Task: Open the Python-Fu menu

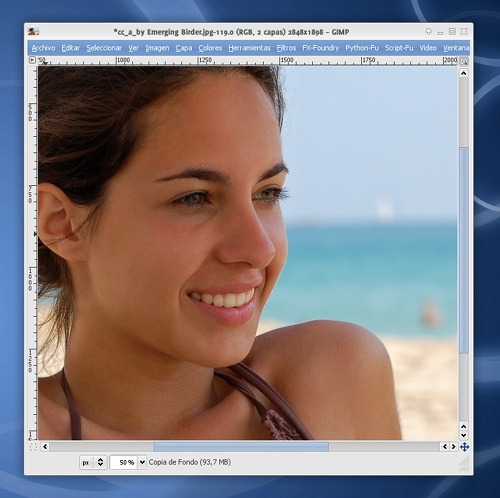Action: tap(362, 48)
